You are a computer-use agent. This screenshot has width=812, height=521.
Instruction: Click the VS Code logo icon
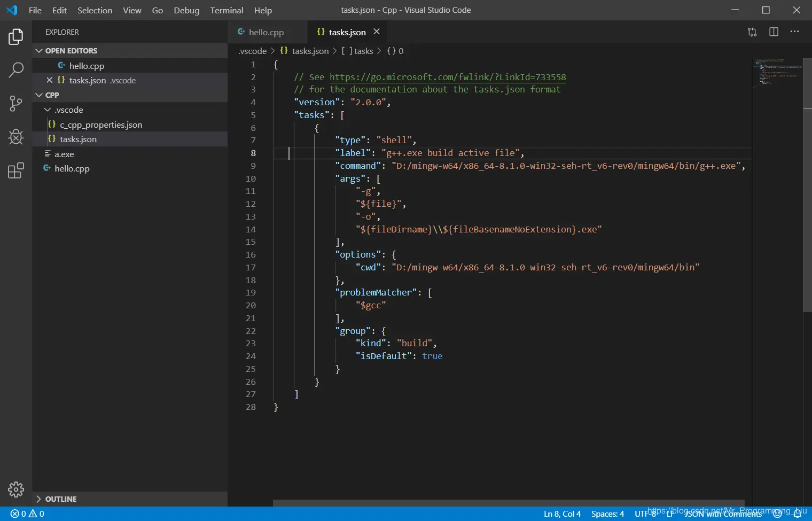[x=12, y=10]
